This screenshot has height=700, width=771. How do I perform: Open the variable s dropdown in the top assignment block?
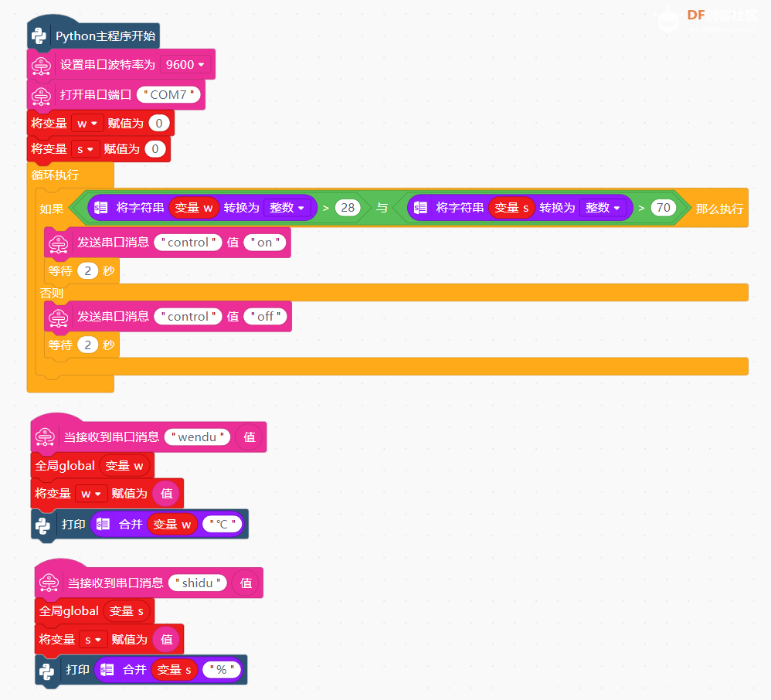(x=85, y=149)
